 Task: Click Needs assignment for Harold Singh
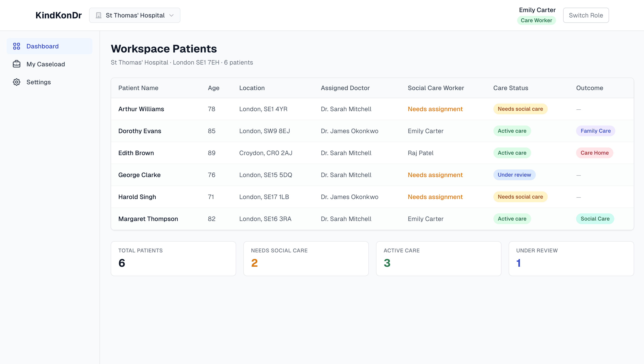(435, 197)
